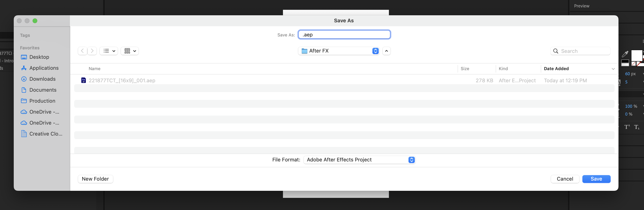Open the Downloads sidebar shortcut

pyautogui.click(x=43, y=79)
